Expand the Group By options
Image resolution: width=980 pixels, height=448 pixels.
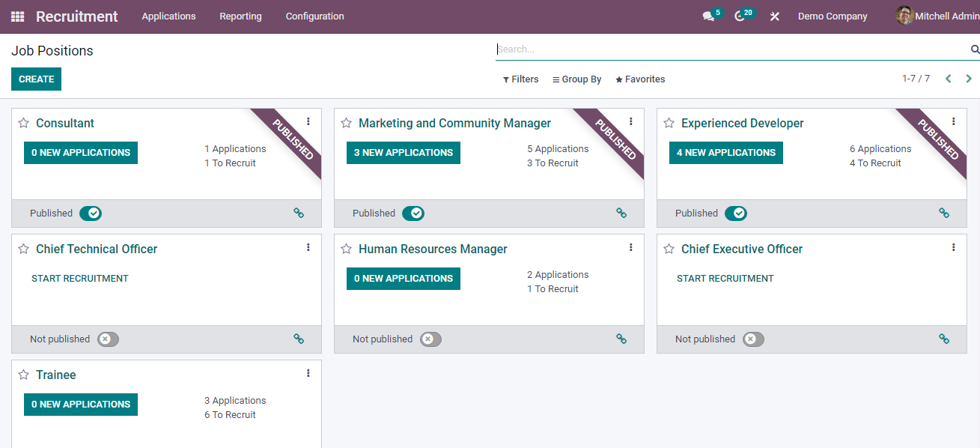click(576, 79)
